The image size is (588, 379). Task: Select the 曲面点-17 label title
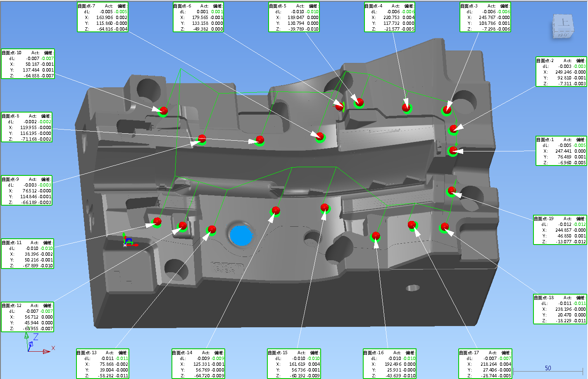pyautogui.click(x=469, y=353)
